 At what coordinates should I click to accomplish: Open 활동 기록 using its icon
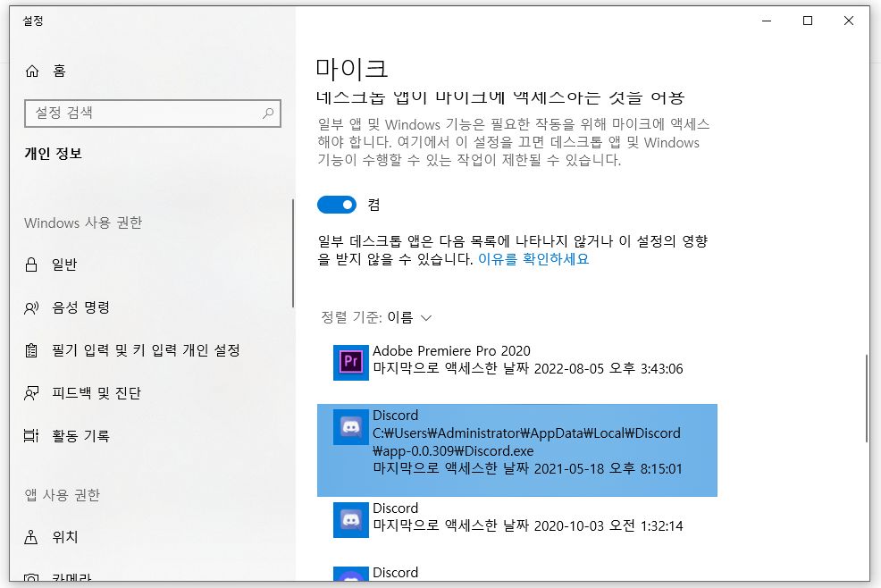[32, 435]
